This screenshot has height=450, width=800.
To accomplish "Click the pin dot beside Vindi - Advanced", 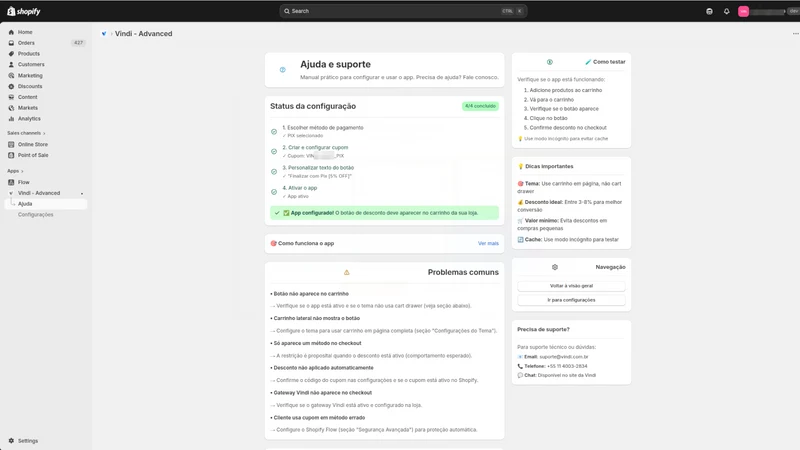I will (82, 193).
